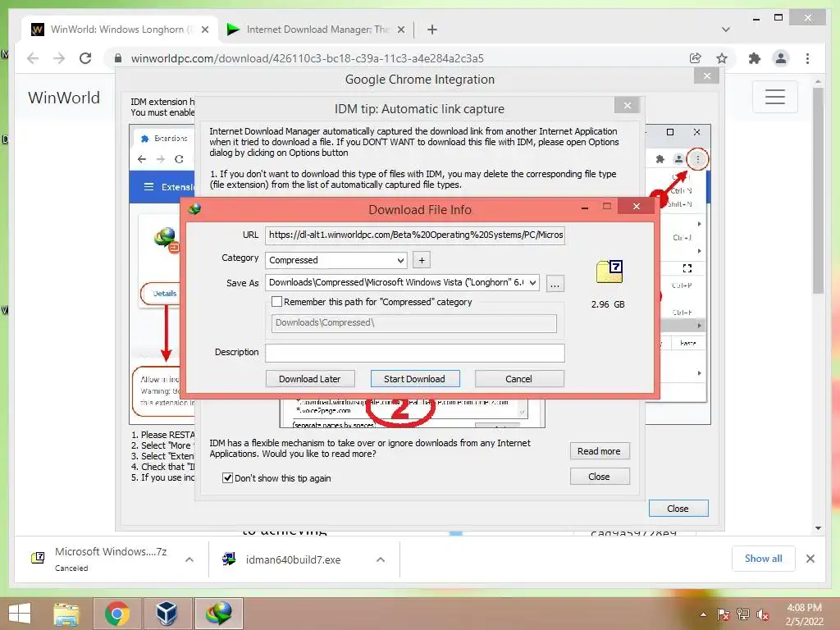Enable Remember this path for Compressed category

277,302
